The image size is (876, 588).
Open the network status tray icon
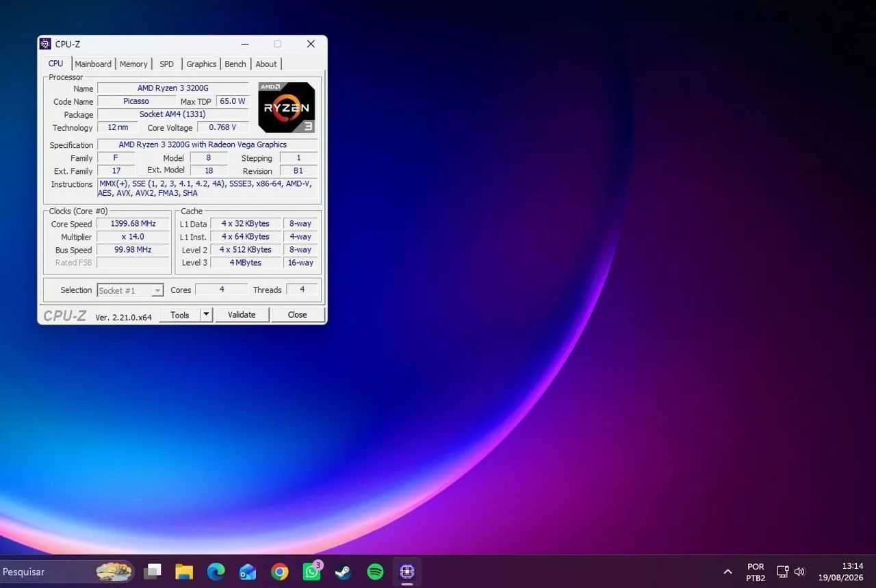(783, 572)
